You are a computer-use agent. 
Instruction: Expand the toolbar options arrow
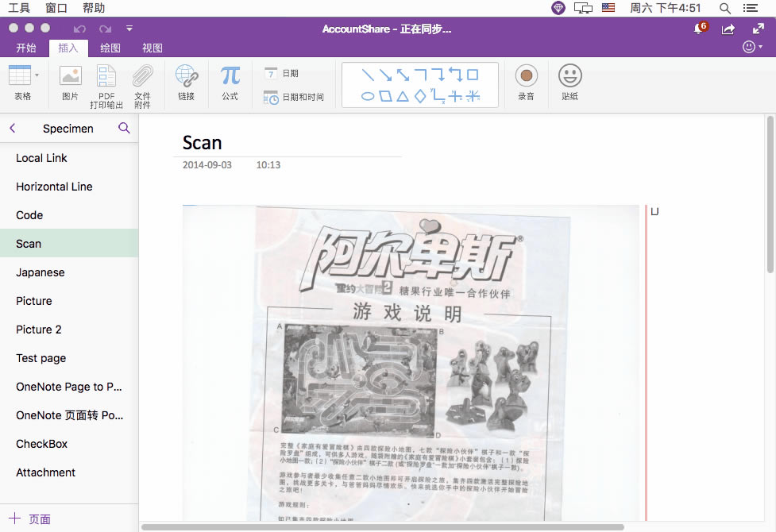click(x=129, y=28)
